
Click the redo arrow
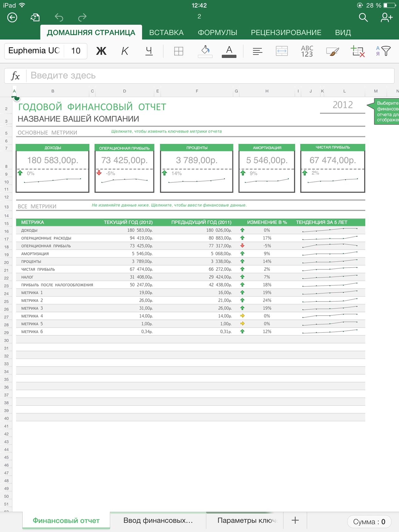[x=82, y=17]
